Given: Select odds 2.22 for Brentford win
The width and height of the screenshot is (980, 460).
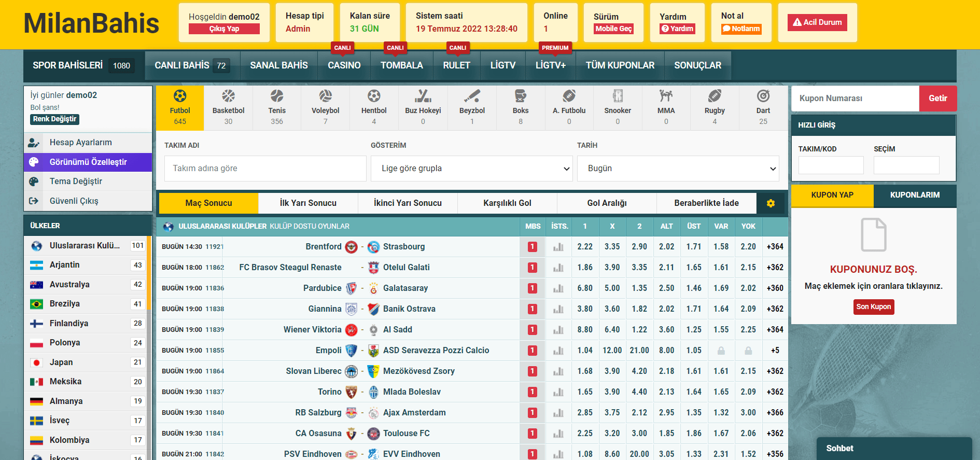Looking at the screenshot, I should coord(585,247).
